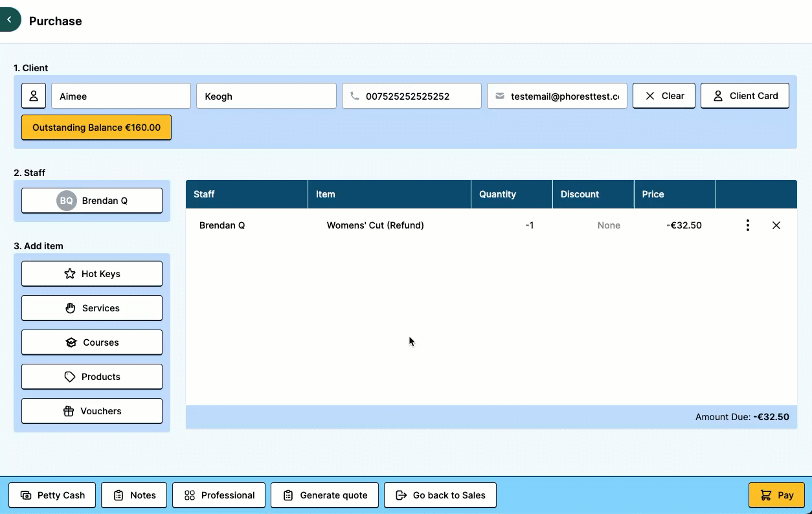Click Brendan Q in the item row
Screen dimensions: 812x514
[222, 225]
